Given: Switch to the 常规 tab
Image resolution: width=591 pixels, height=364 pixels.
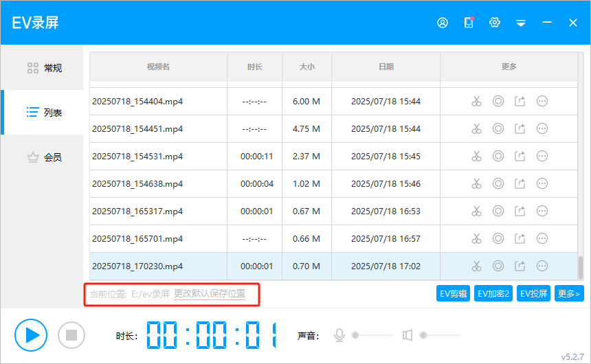Looking at the screenshot, I should (x=42, y=68).
